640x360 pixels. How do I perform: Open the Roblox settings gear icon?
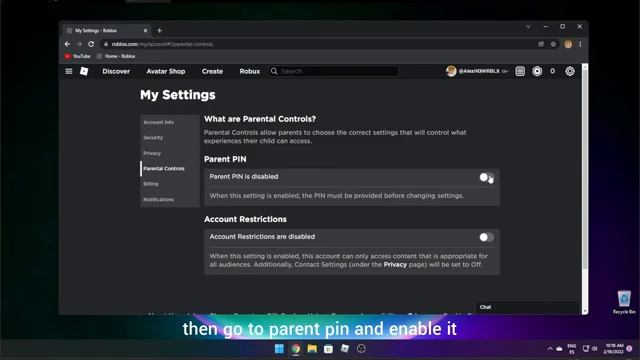pos(570,71)
